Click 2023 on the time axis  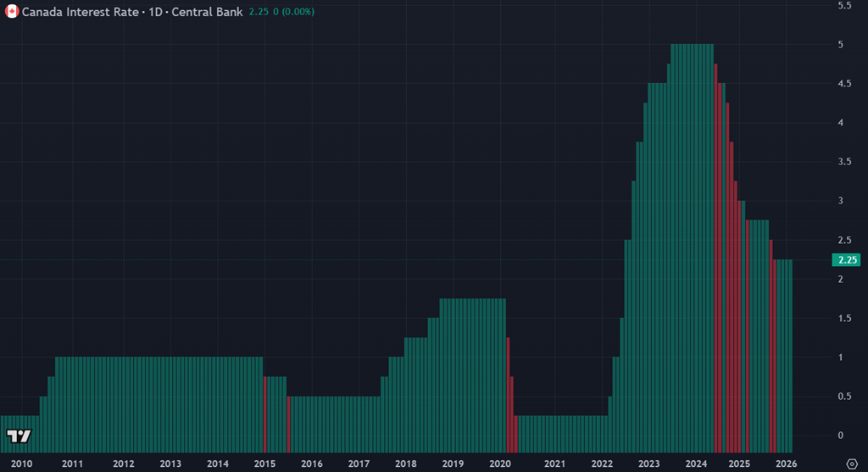click(x=649, y=464)
